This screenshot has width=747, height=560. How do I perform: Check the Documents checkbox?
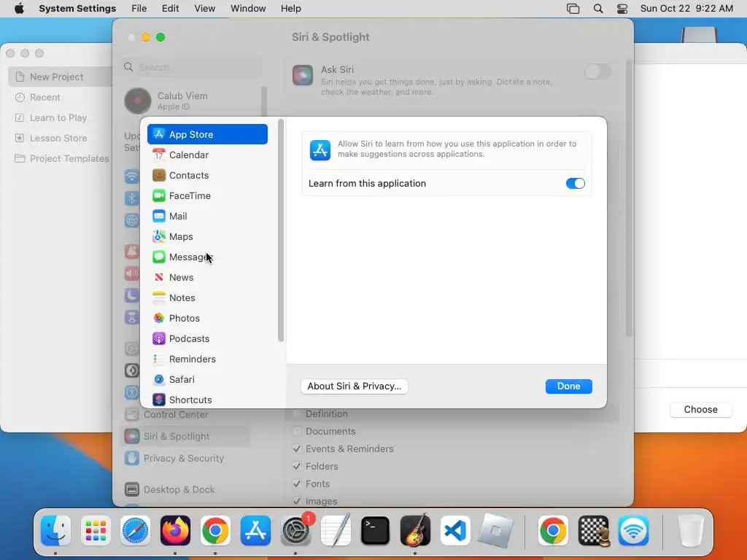[x=297, y=432]
